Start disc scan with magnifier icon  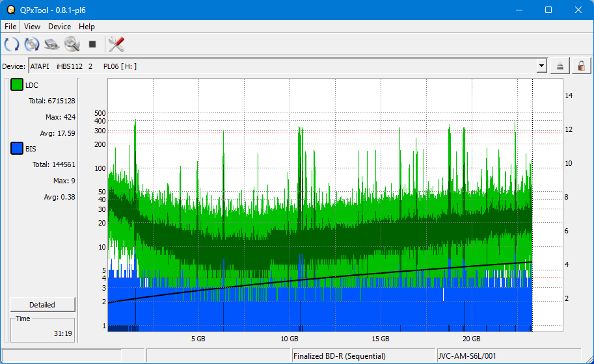point(72,44)
